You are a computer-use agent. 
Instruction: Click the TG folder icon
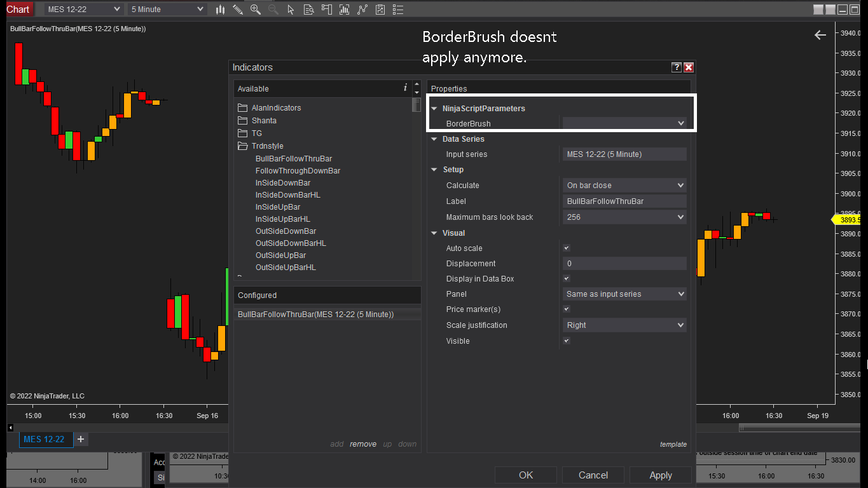(242, 133)
